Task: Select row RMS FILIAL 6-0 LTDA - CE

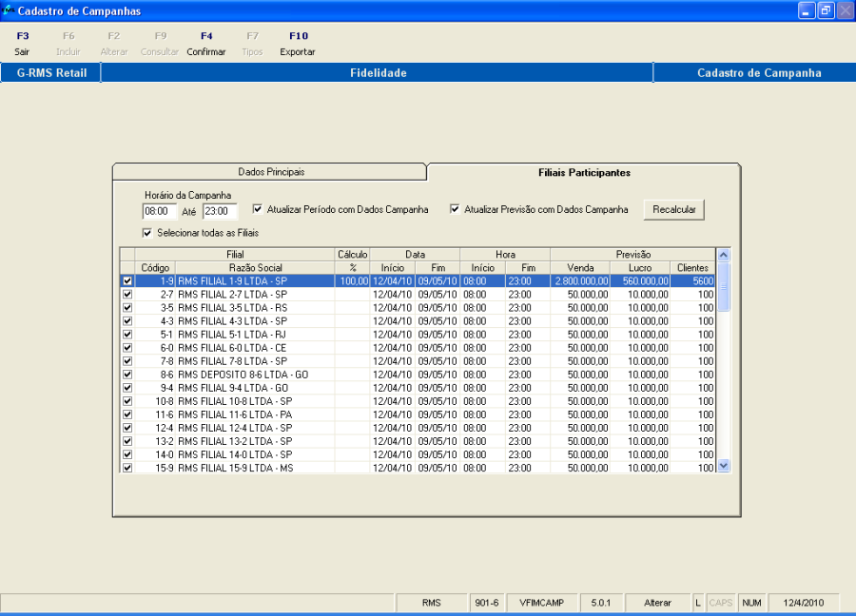Action: [x=418, y=348]
